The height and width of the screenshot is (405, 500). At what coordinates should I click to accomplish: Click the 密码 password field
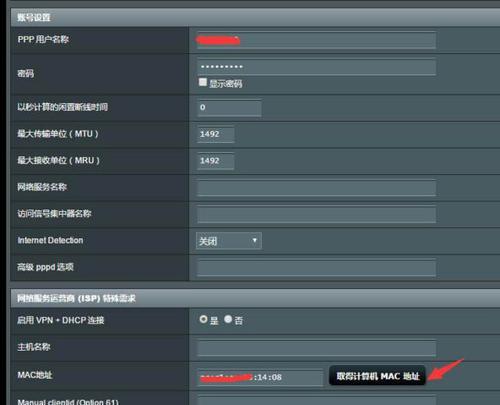[x=316, y=67]
